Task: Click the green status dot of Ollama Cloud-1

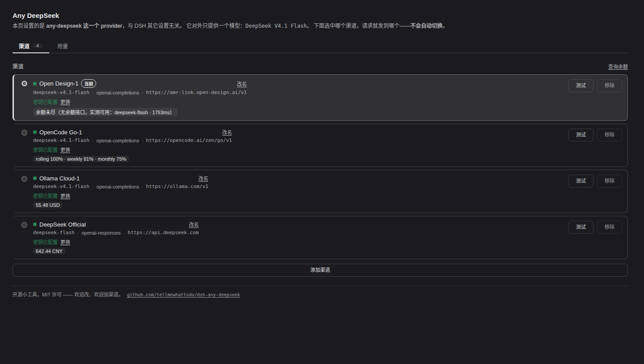Action: point(35,179)
